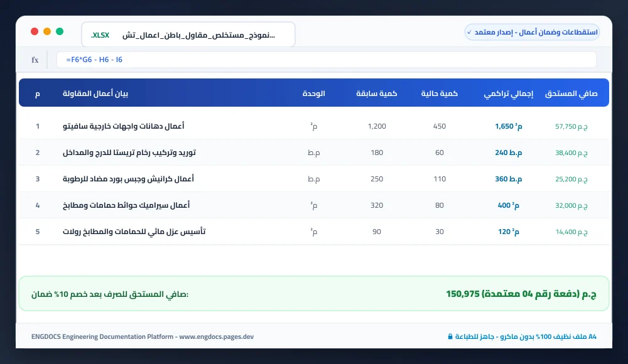This screenshot has width=628, height=364.
Task: Click the بيان أعمال المقاولة column header
Action: point(95,94)
